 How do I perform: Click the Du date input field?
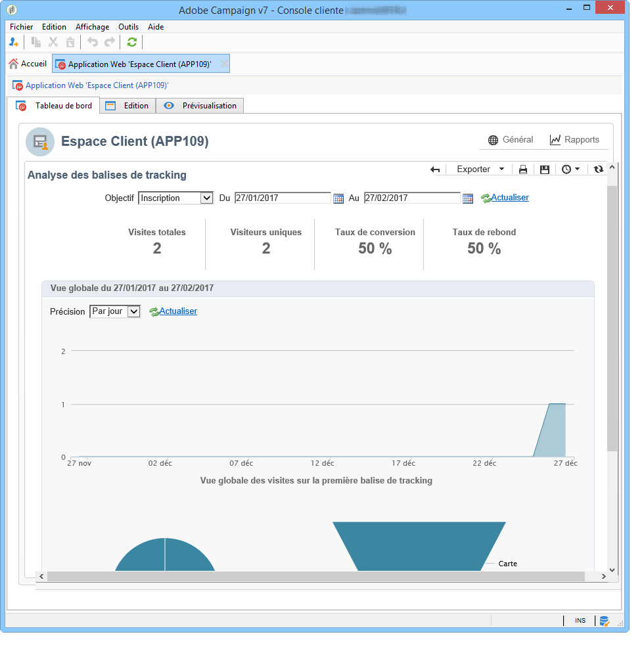pos(283,198)
